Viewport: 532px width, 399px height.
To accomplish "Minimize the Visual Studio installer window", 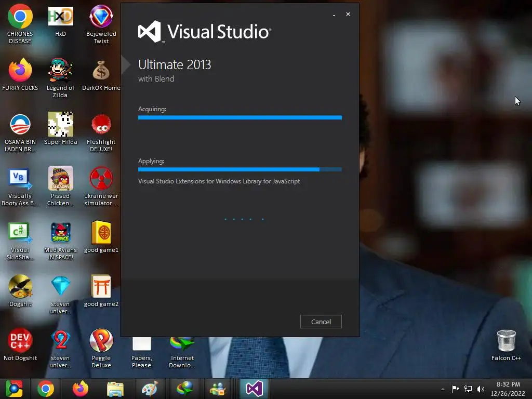I will pyautogui.click(x=334, y=14).
